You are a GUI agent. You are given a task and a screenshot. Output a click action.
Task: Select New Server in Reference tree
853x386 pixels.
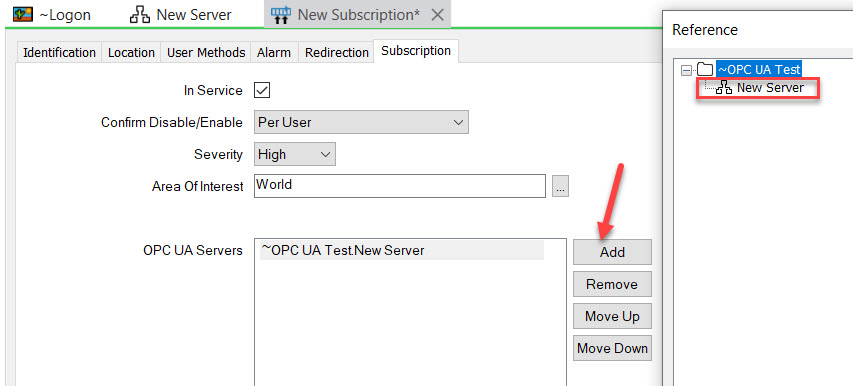[770, 88]
